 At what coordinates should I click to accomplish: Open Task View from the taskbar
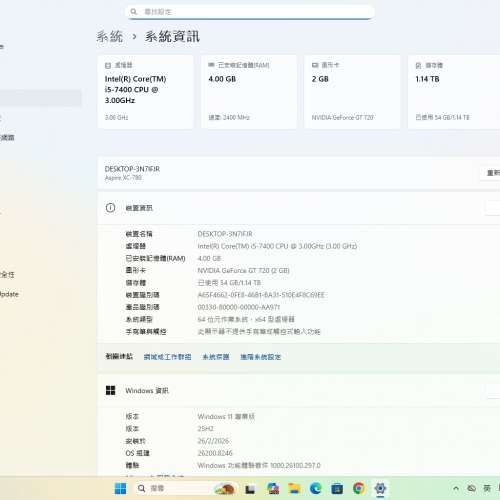point(250,489)
